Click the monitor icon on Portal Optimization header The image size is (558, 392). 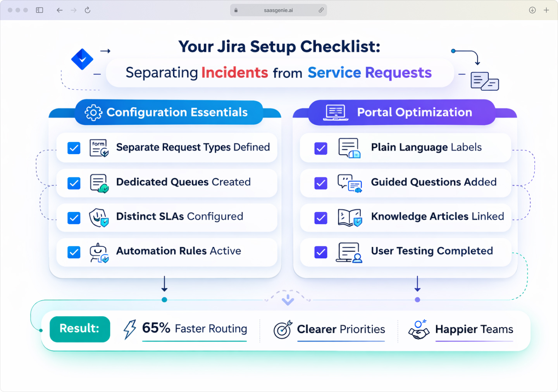tap(336, 112)
